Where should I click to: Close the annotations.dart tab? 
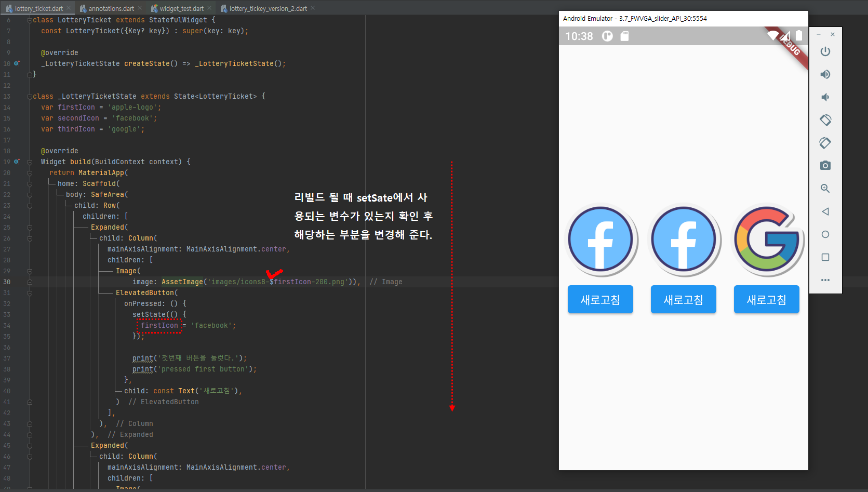point(140,8)
